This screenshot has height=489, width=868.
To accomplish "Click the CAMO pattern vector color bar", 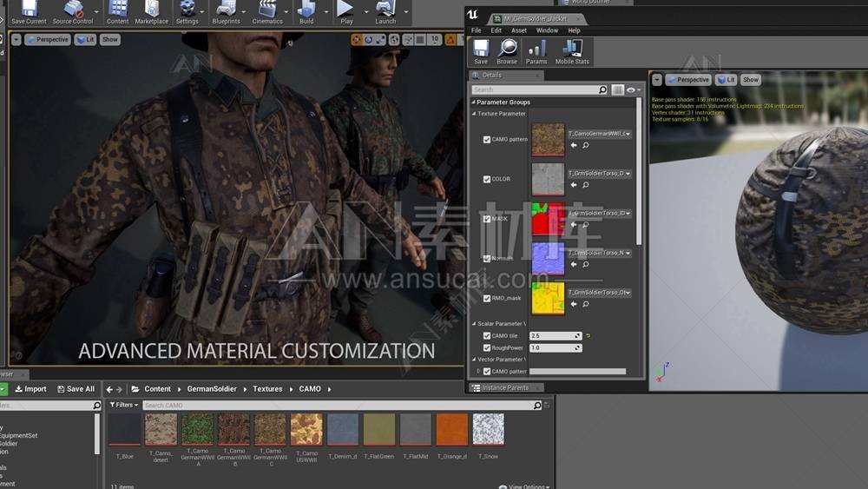I will click(577, 372).
